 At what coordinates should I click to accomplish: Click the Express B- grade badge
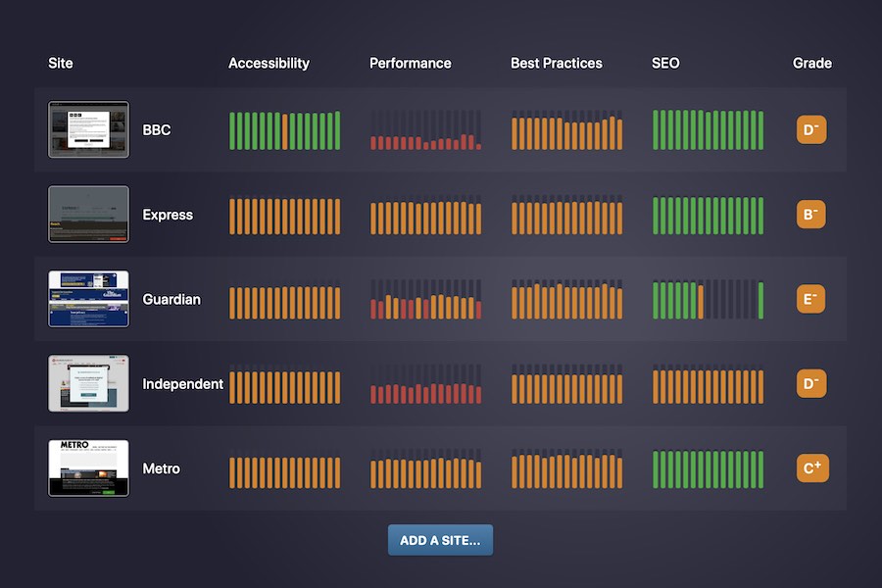coord(811,215)
